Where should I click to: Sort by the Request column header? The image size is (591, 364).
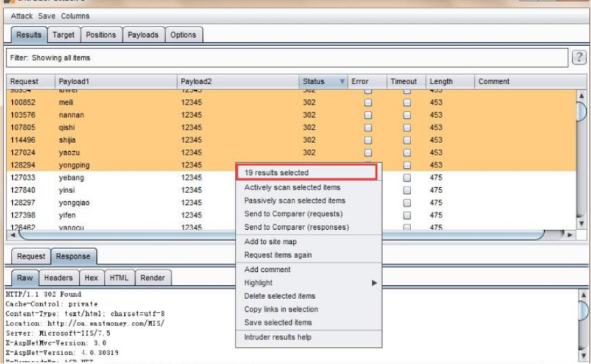tap(31, 81)
